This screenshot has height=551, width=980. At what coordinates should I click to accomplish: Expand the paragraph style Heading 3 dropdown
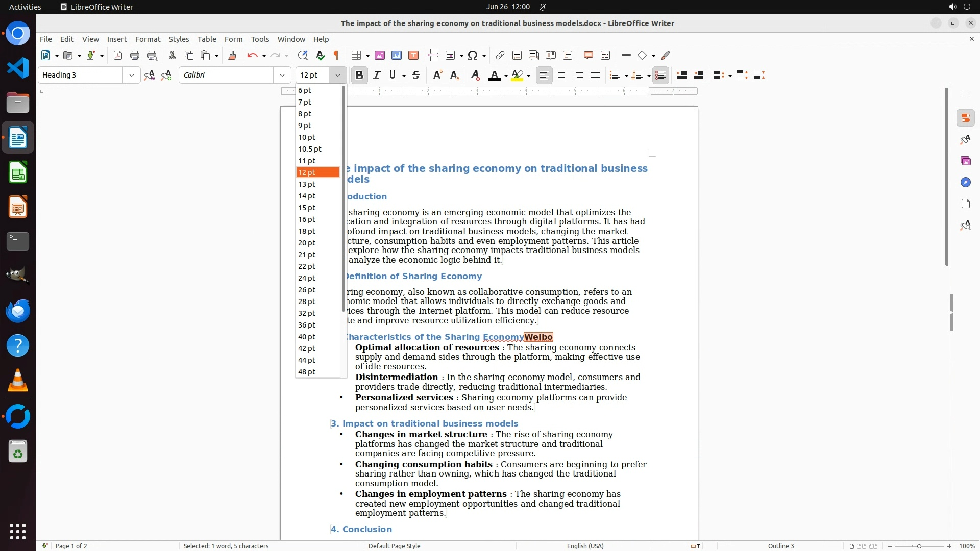pyautogui.click(x=132, y=75)
